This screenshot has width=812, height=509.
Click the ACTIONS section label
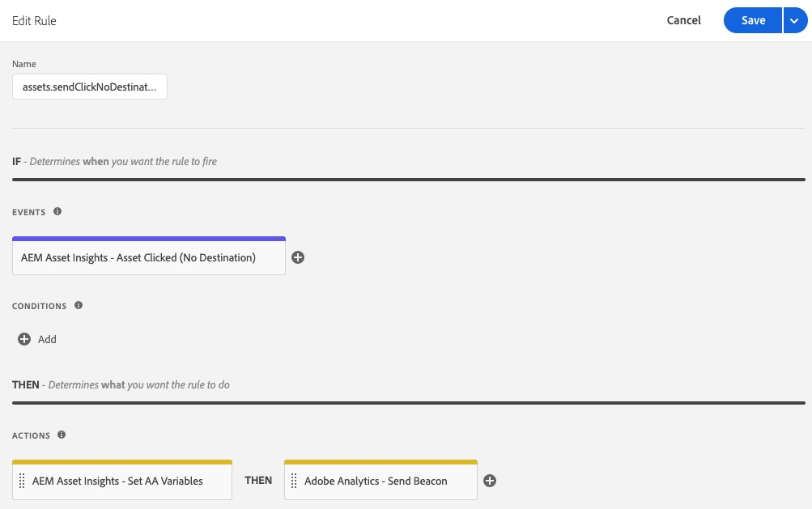[x=32, y=436]
